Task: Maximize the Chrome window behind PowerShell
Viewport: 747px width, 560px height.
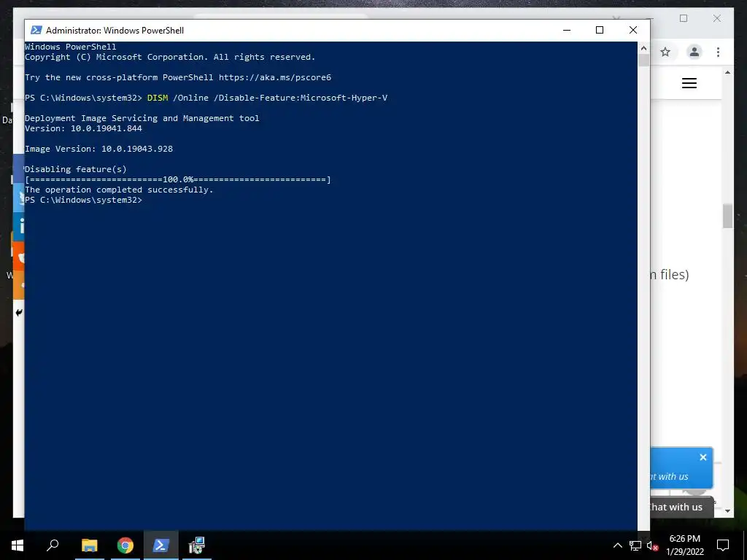Action: 684,18
